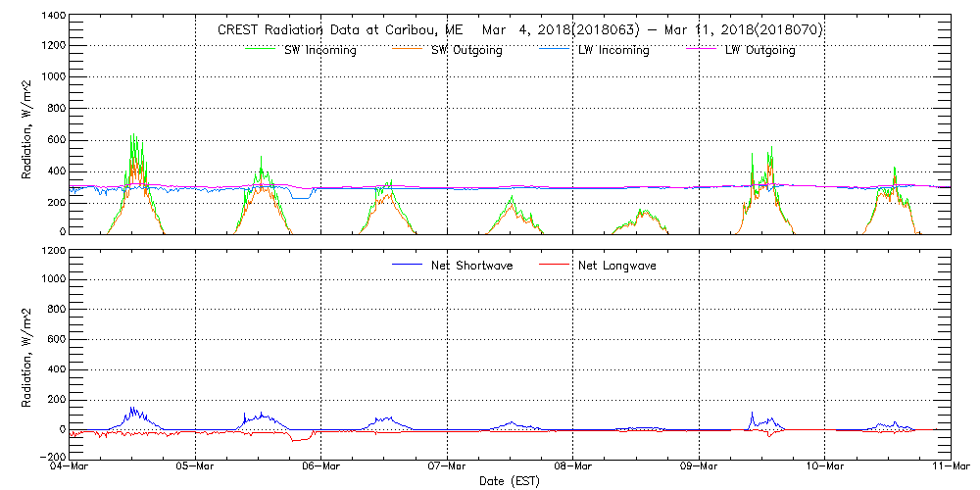Click the Net Shortwave legend label
This screenshot has width=980, height=490.
(x=472, y=266)
